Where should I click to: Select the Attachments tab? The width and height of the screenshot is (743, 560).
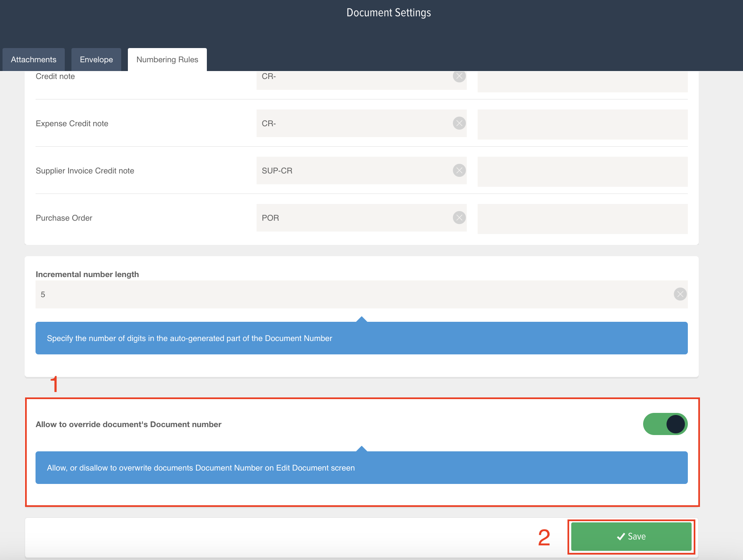33,59
